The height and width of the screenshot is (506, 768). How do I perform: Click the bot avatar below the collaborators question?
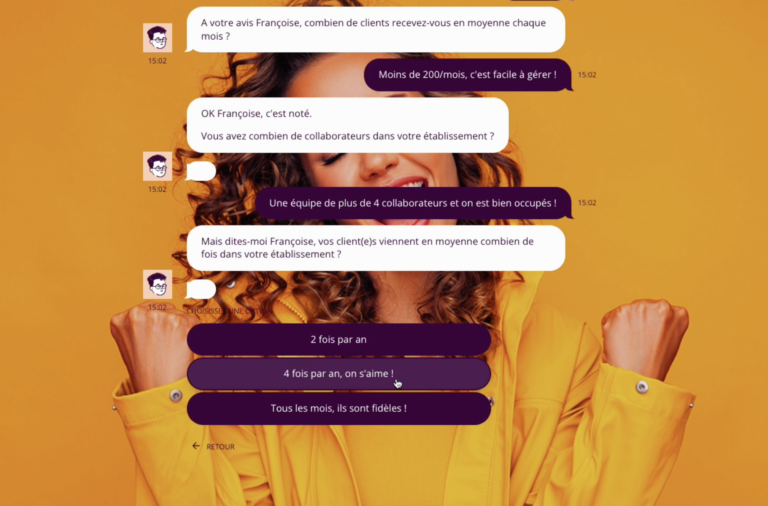click(157, 166)
